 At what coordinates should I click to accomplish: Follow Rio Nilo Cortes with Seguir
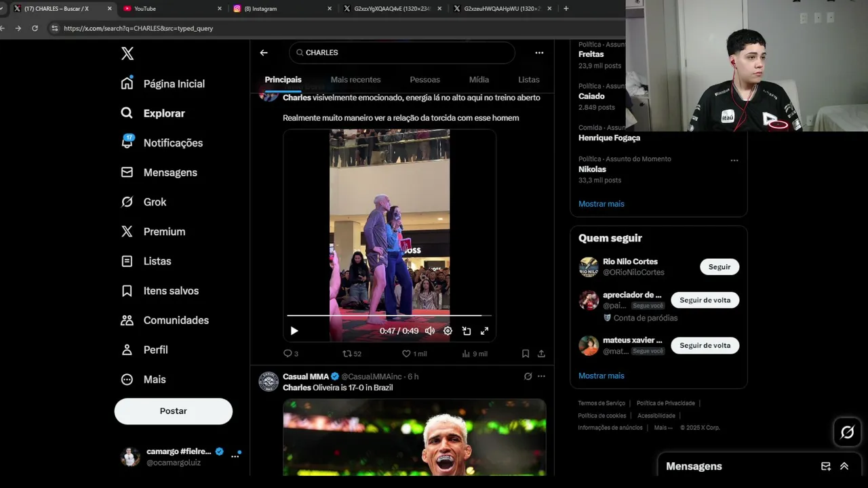tap(719, 267)
